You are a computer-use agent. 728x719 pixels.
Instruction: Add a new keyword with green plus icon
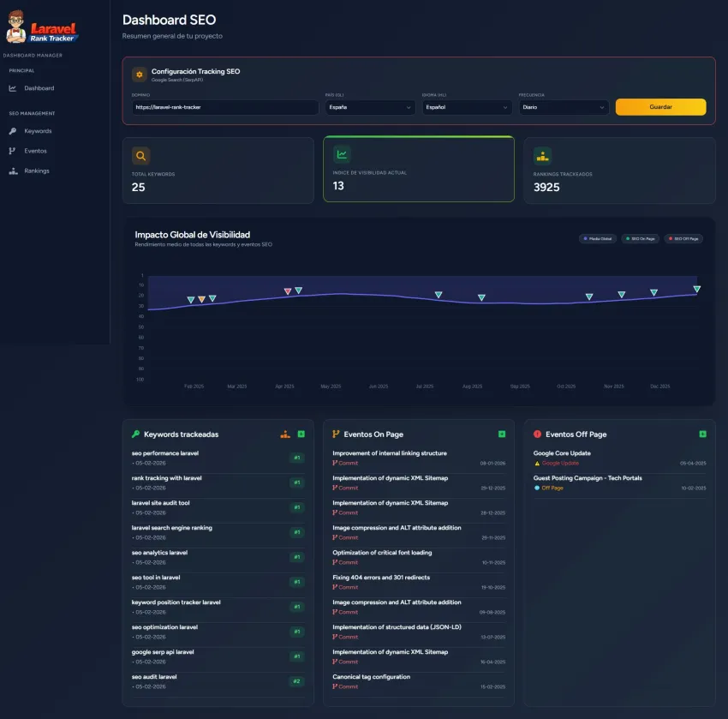(x=301, y=434)
